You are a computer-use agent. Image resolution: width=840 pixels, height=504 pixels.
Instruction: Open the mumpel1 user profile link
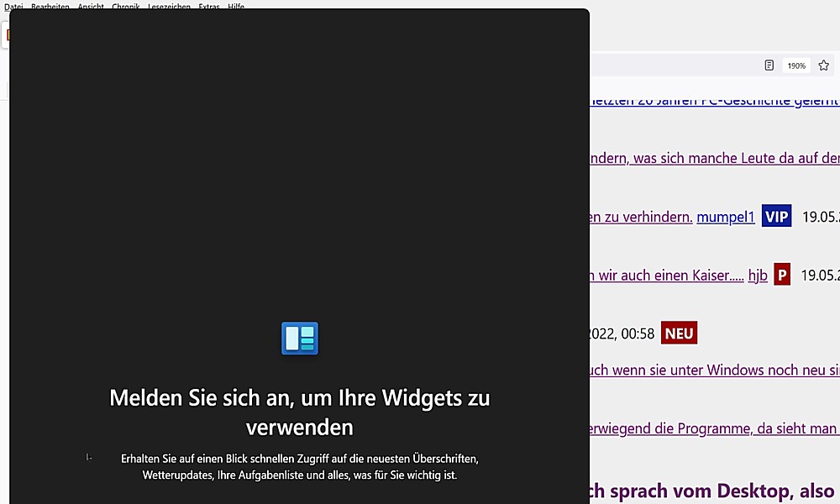coord(726,217)
